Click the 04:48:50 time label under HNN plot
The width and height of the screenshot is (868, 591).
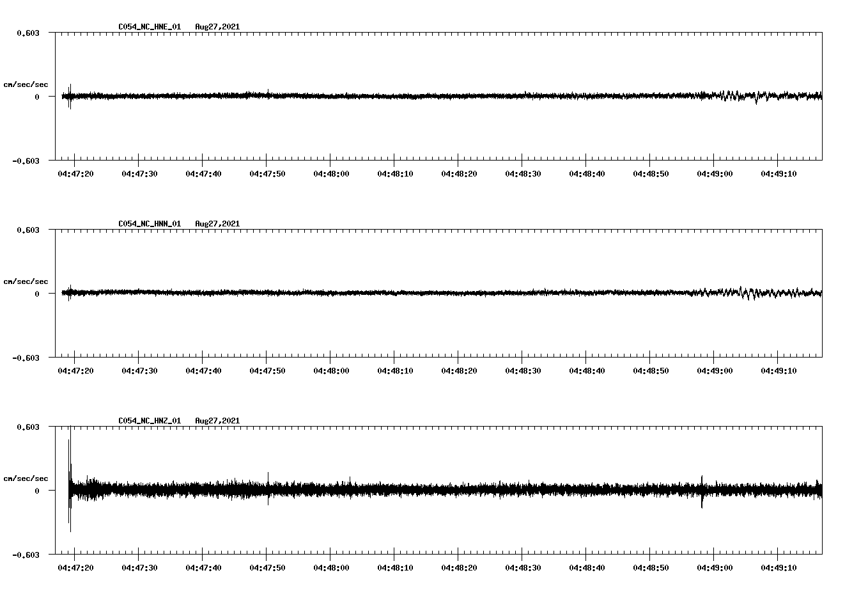651,370
